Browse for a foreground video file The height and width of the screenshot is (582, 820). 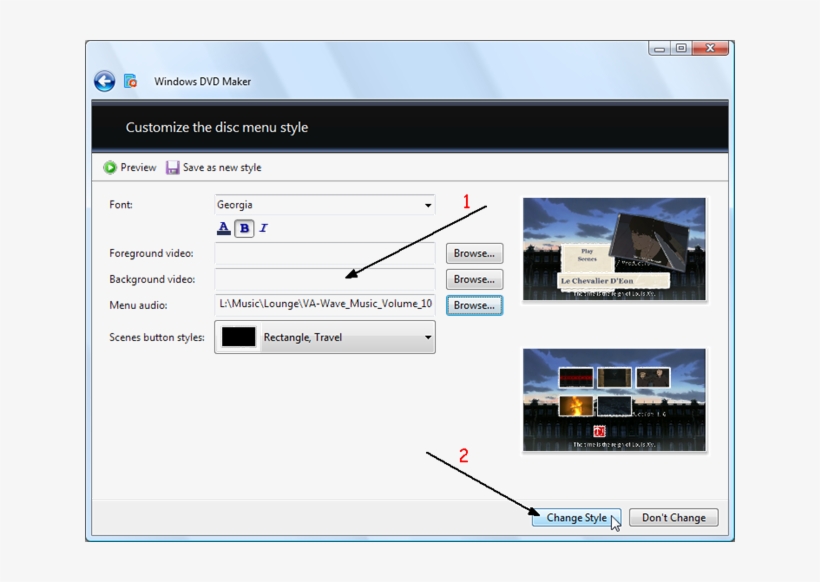473,253
